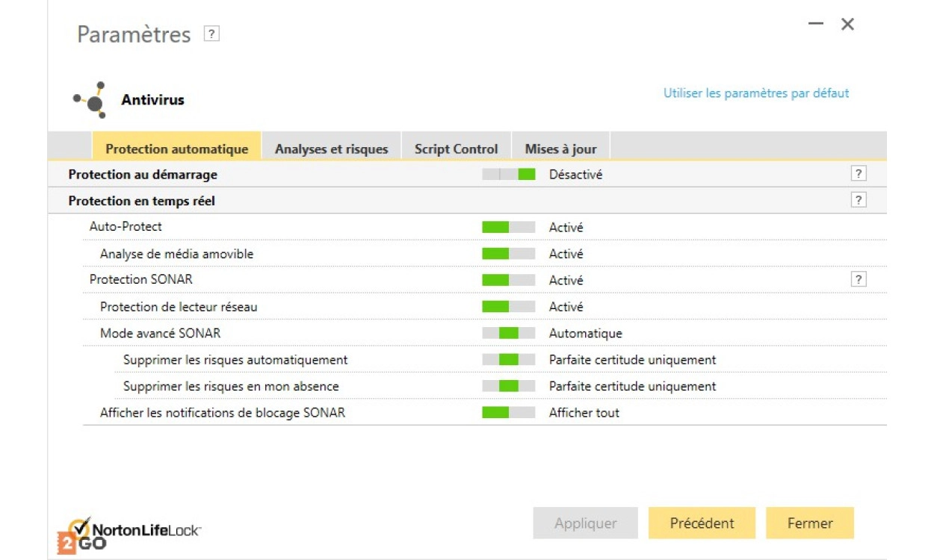Screen dimensions: 934x560
Task: Adjust the Protection au démarrage slider
Action: (x=508, y=175)
